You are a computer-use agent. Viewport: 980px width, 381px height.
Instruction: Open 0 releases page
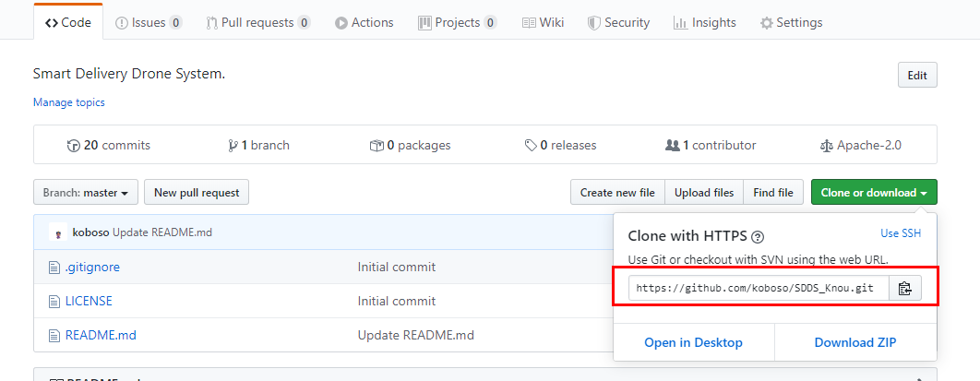click(x=561, y=146)
